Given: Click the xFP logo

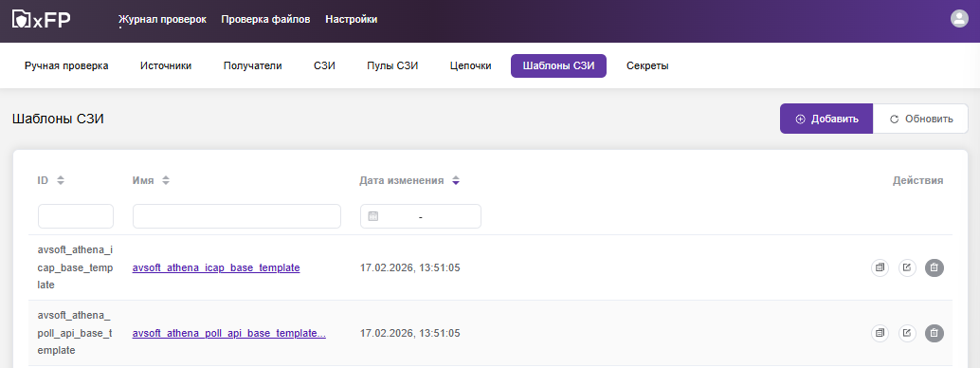Looking at the screenshot, I should 42,19.
